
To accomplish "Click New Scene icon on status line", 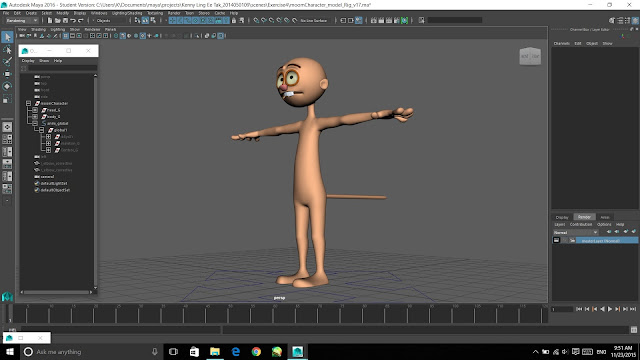I will (50, 20).
